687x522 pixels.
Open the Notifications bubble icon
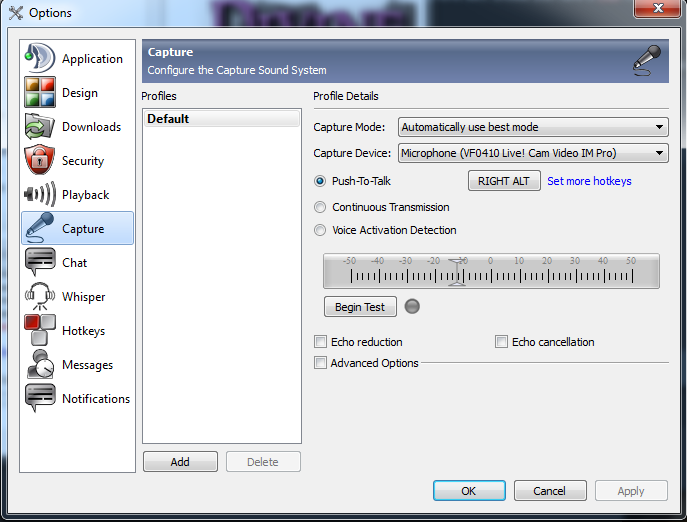40,398
